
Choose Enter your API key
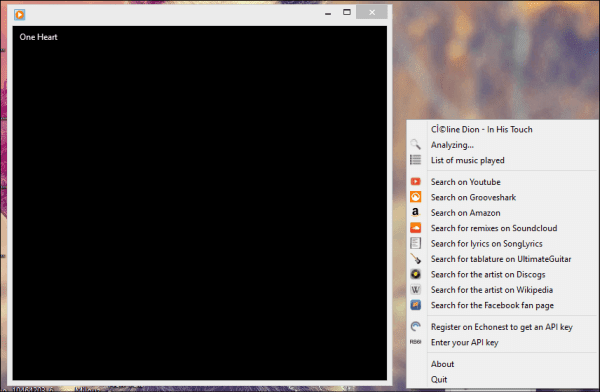502,342
